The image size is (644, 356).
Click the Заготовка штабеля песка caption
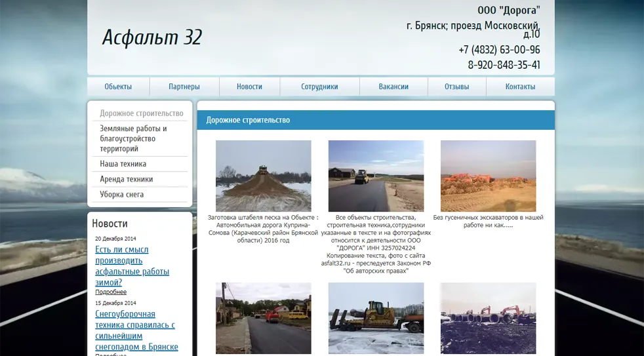[263, 229]
